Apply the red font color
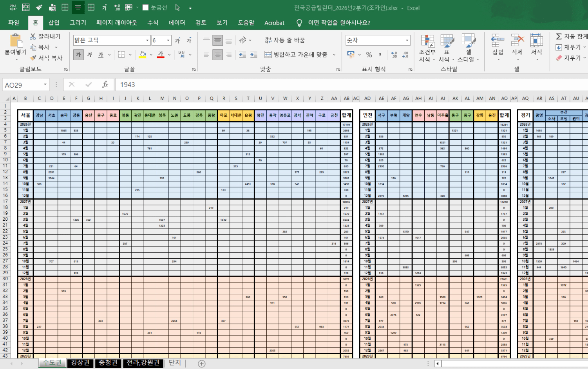 [161, 55]
